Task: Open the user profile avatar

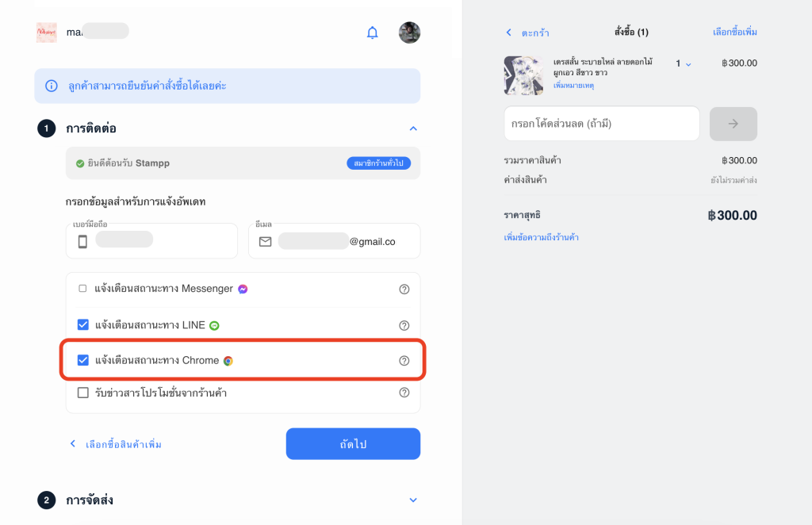Action: click(409, 33)
